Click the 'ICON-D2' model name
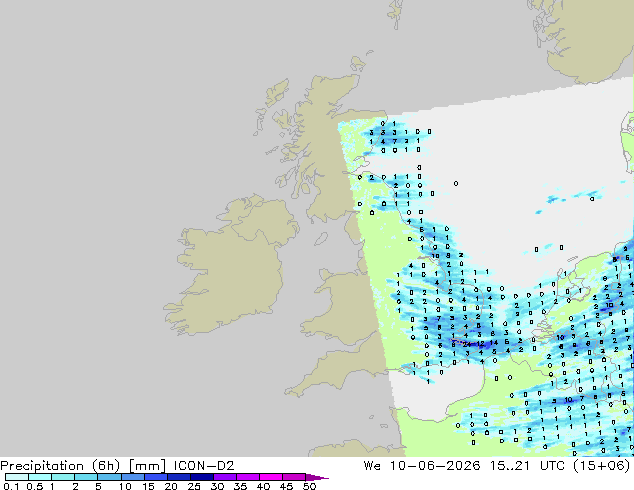 (x=204, y=466)
